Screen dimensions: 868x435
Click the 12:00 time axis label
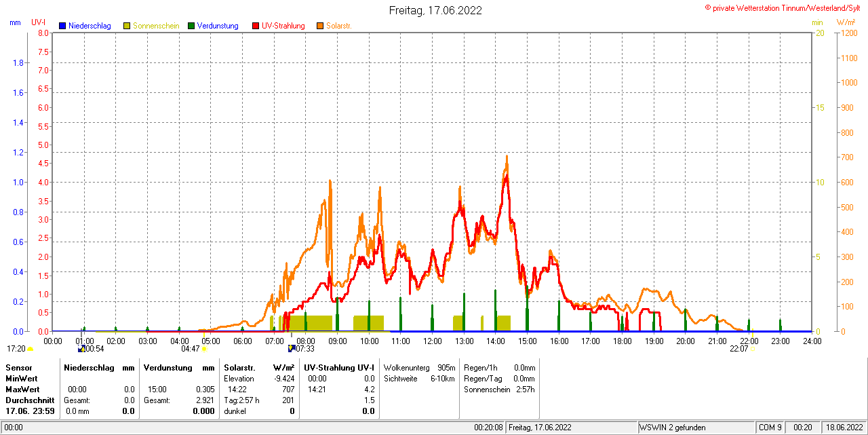[x=433, y=341]
